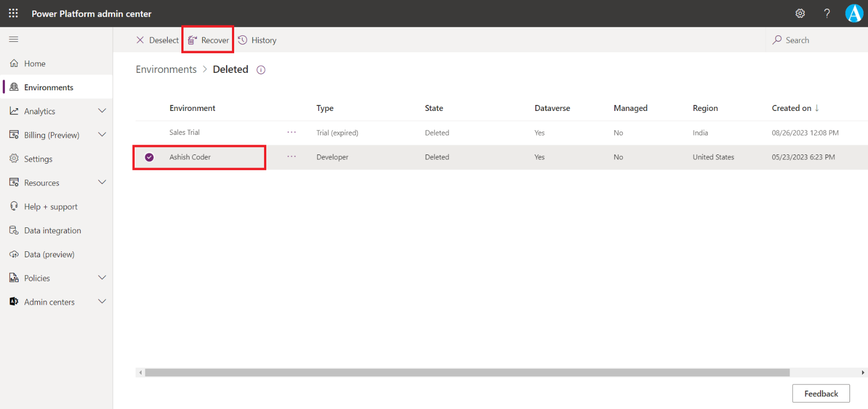Expand the Billing (Preview) section
The height and width of the screenshot is (409, 868).
click(x=101, y=135)
